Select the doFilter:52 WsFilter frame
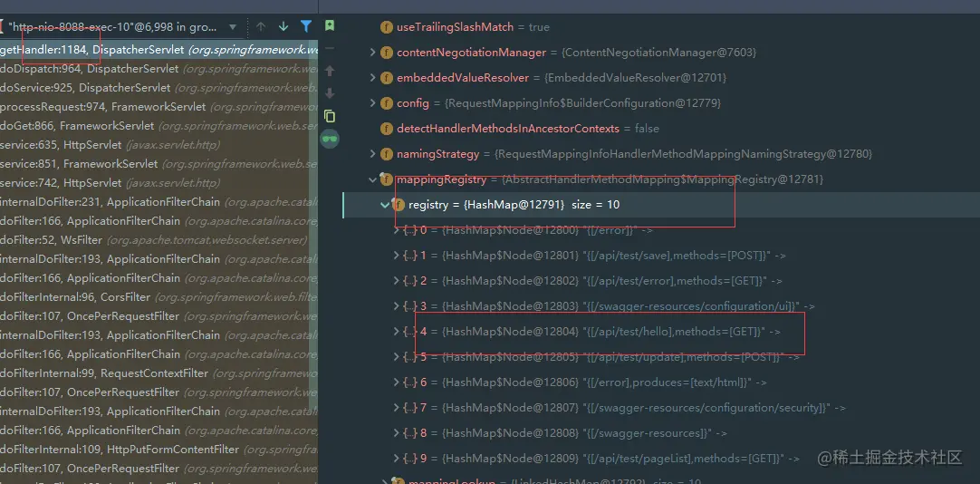 coord(159,240)
